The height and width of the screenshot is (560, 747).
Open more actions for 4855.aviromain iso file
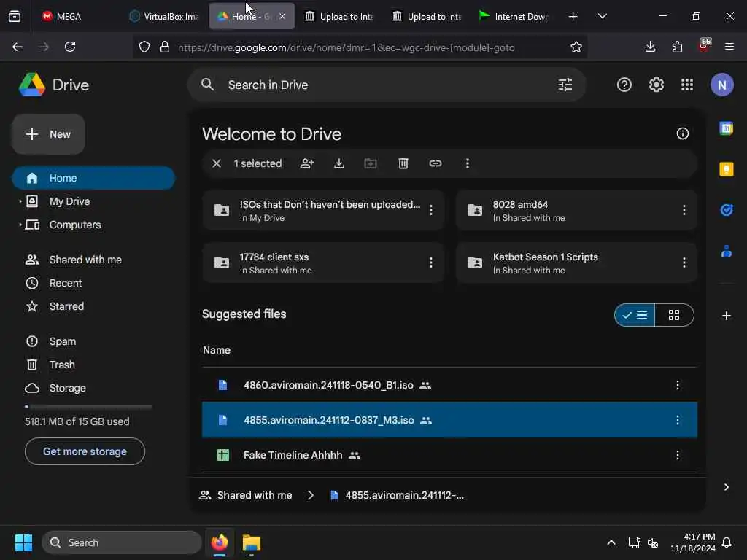click(677, 420)
